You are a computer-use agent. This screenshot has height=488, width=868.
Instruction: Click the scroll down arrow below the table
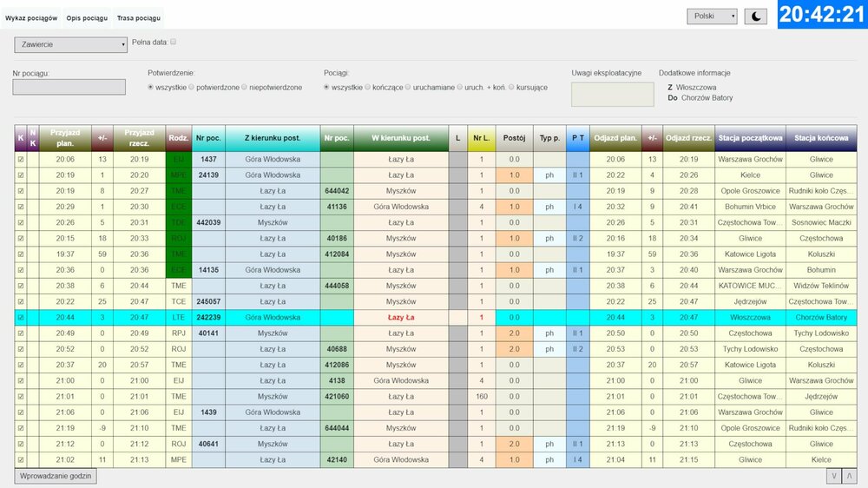coord(834,476)
